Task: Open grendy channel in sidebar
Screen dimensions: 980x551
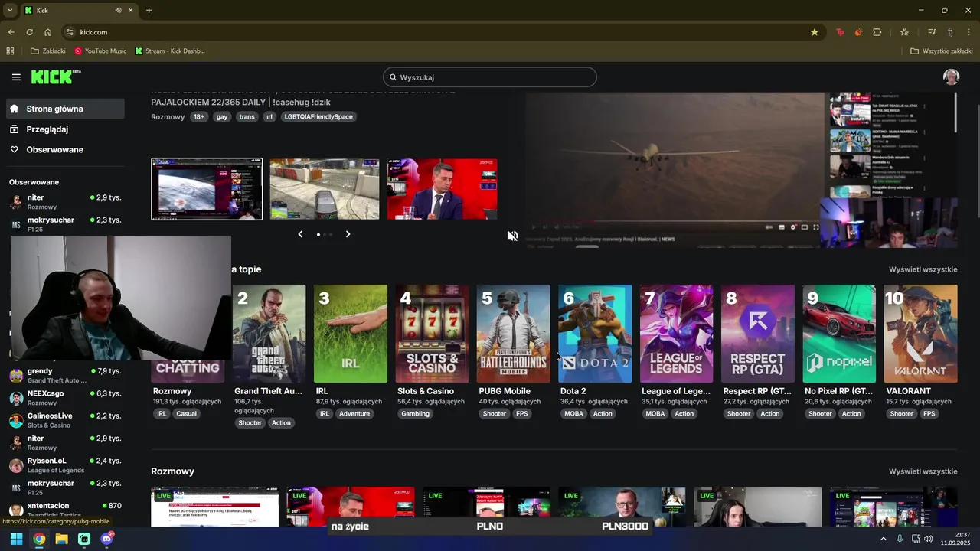Action: point(65,375)
